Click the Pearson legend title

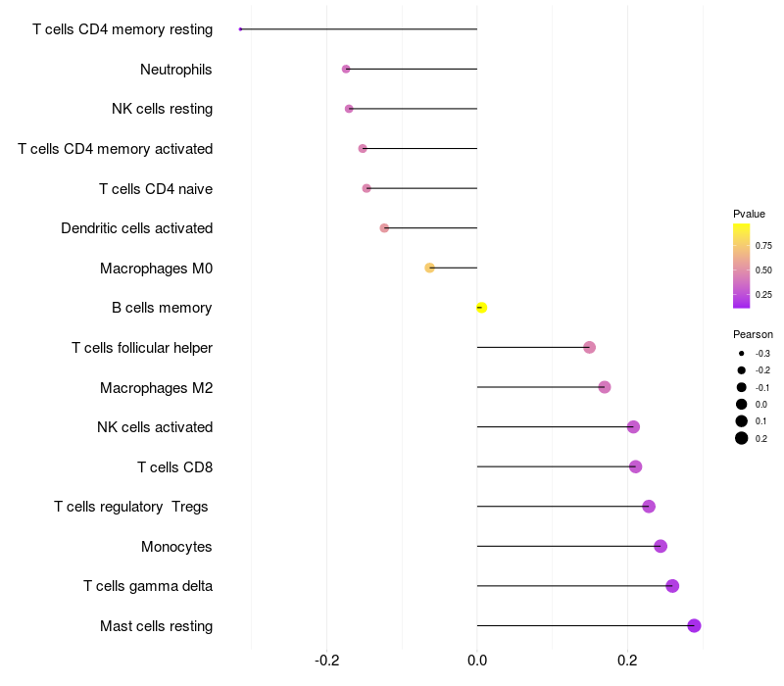point(753,334)
